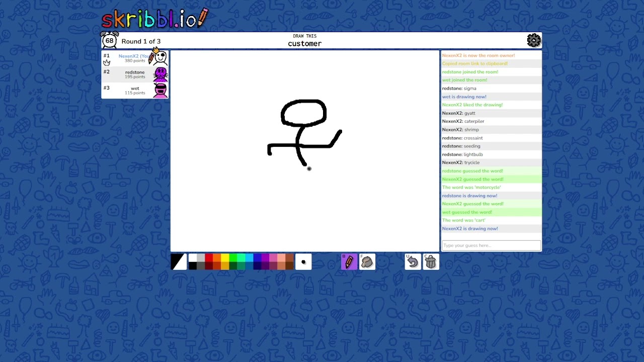Click the current color preview box
644x362 pixels.
(179, 261)
